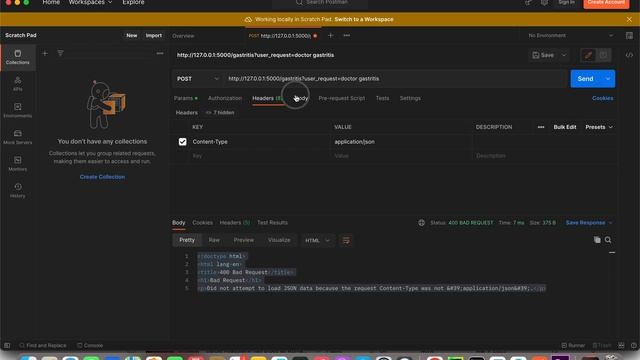Click the request URL input field
Image resolution: width=640 pixels, height=360 pixels.
click(395, 79)
